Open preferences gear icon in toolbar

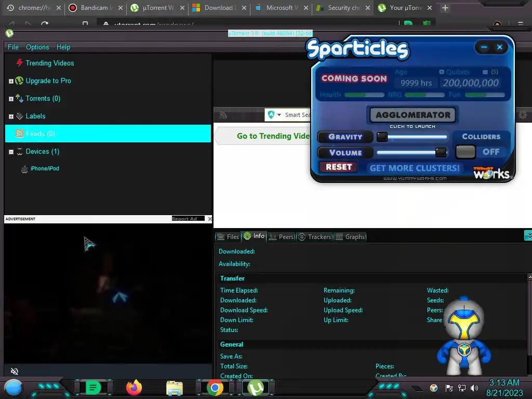[523, 115]
